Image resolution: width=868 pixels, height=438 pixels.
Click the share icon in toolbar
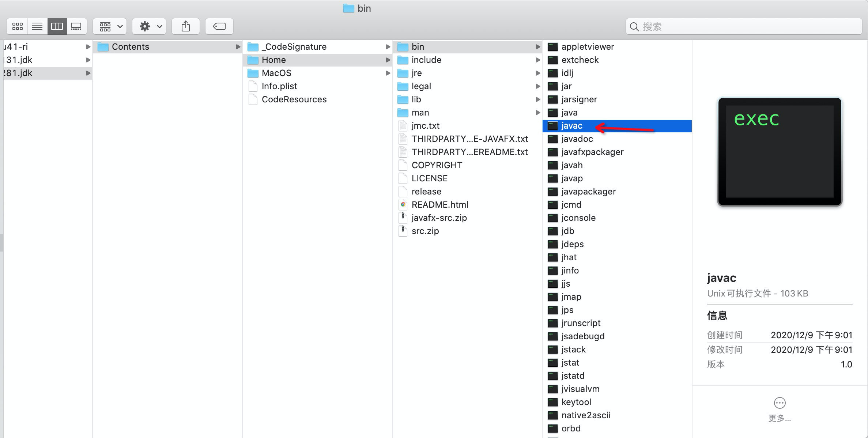coord(186,26)
